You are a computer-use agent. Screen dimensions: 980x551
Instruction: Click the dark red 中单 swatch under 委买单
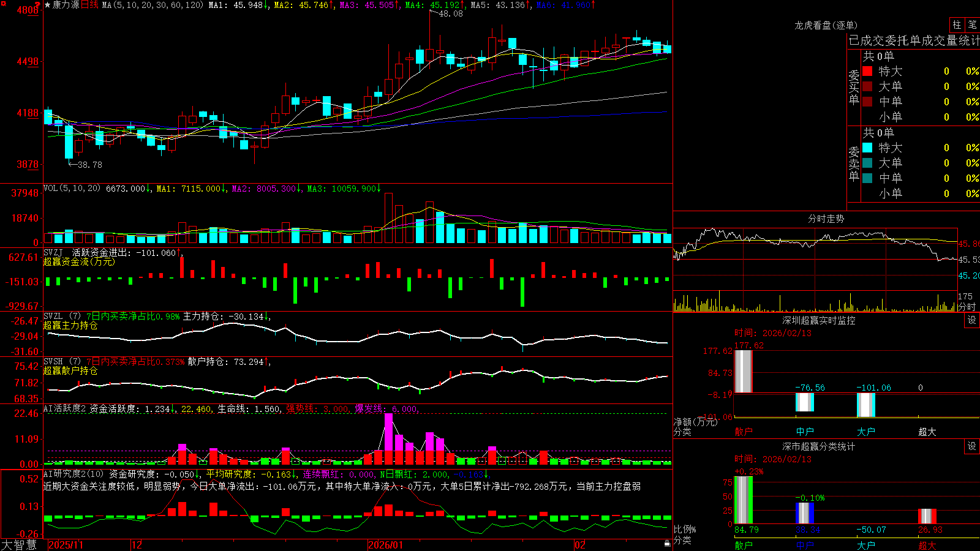click(867, 102)
